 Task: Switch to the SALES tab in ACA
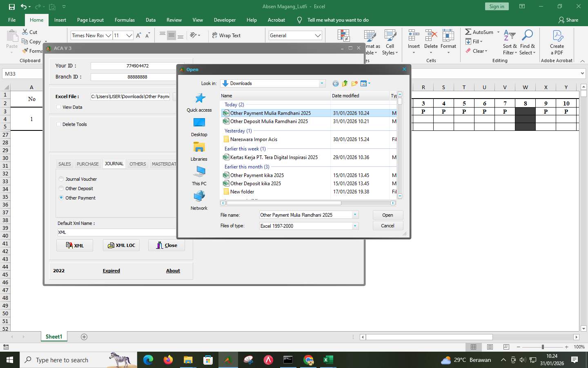point(64,164)
